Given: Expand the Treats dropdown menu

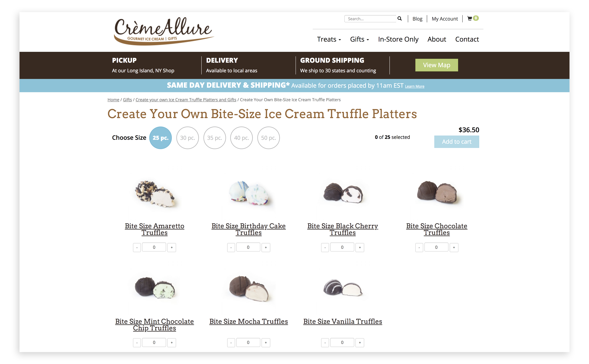Looking at the screenshot, I should 329,39.
